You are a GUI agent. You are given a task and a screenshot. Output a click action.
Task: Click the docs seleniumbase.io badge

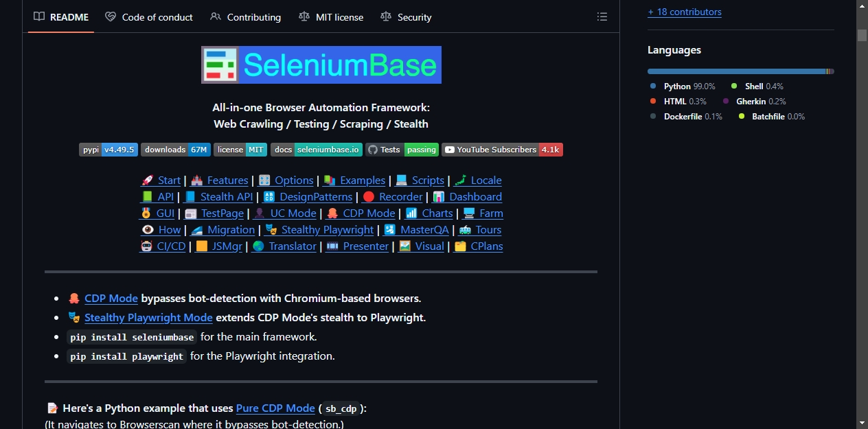[317, 150]
